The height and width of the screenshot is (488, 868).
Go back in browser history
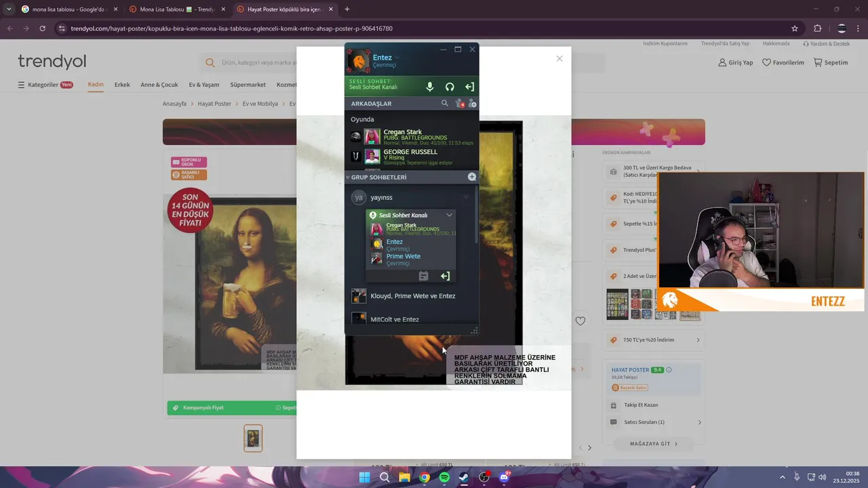9,28
